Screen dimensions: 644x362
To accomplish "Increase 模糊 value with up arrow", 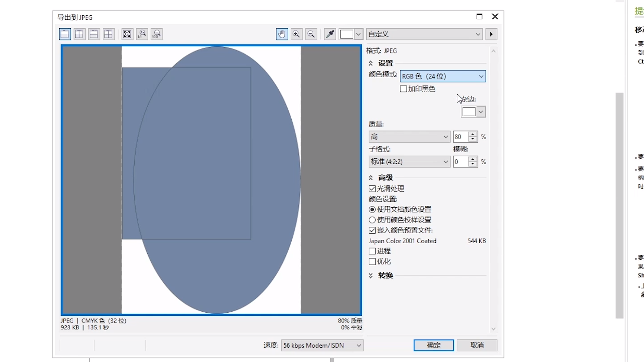I will [473, 159].
